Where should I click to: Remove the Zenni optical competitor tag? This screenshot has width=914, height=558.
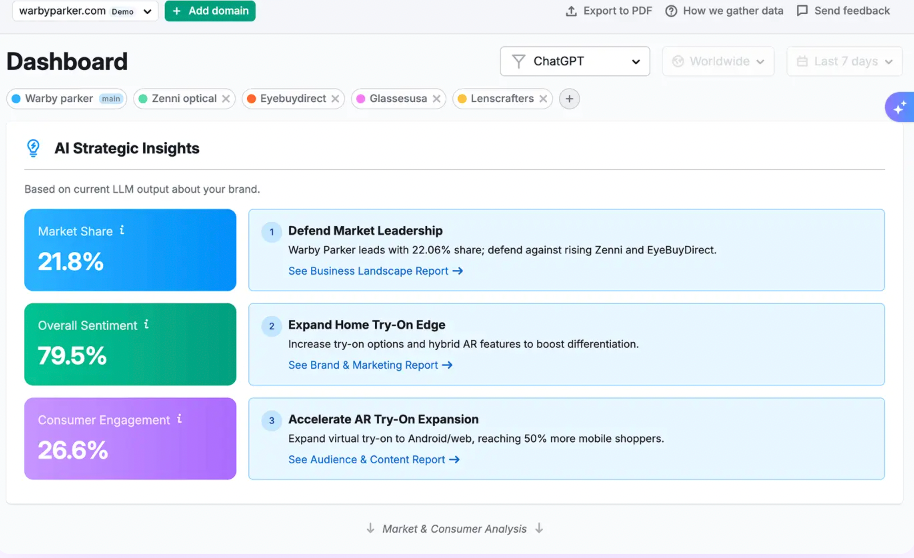pos(226,99)
